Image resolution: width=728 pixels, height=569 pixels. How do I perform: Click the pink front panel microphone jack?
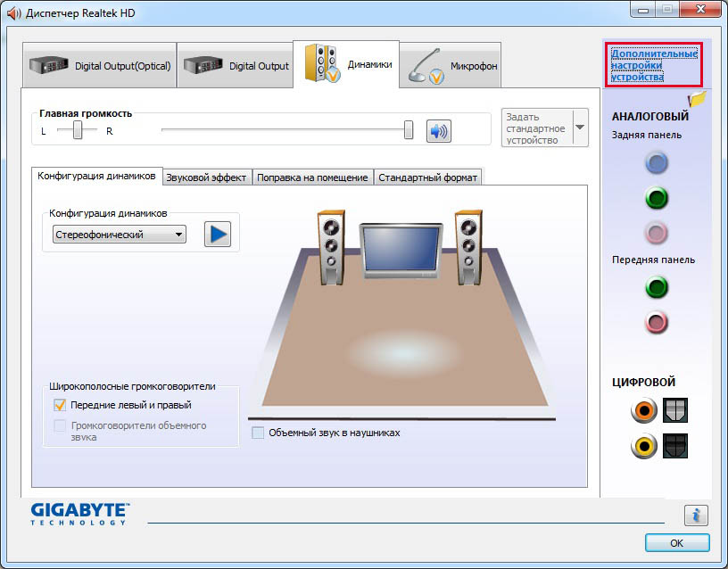tap(657, 322)
